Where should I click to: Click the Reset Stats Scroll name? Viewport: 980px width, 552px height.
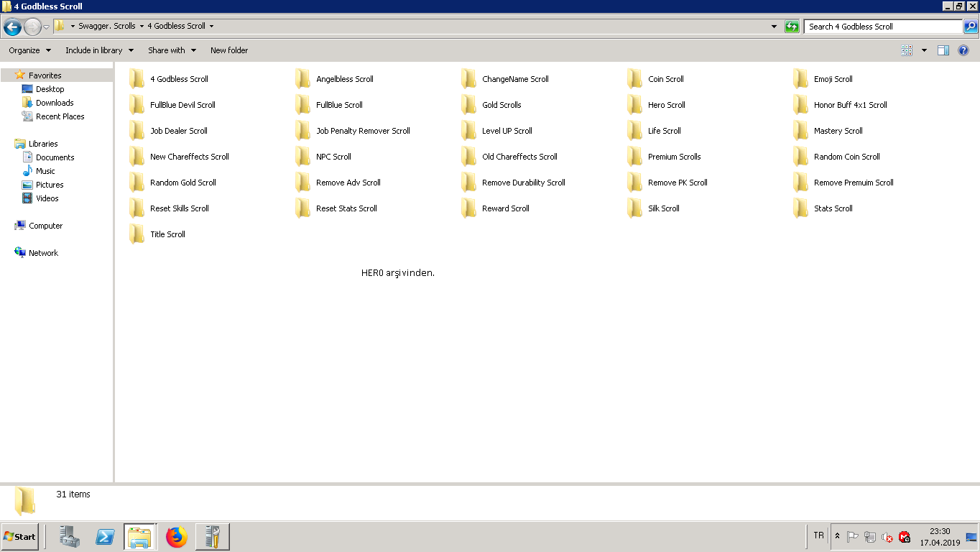346,208
